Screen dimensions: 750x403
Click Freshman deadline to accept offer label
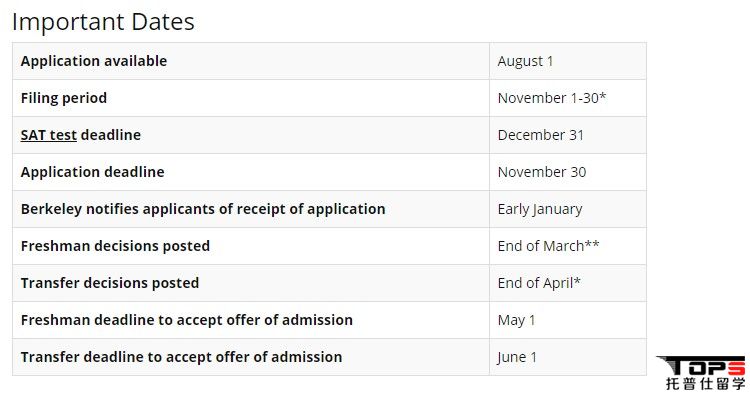[187, 320]
